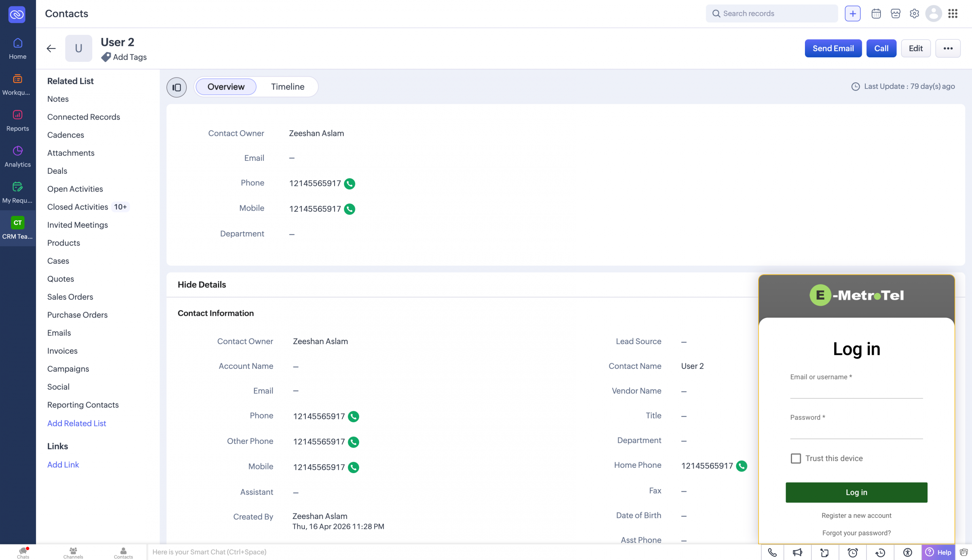Click Forgot your password link
972x560 pixels.
[856, 533]
